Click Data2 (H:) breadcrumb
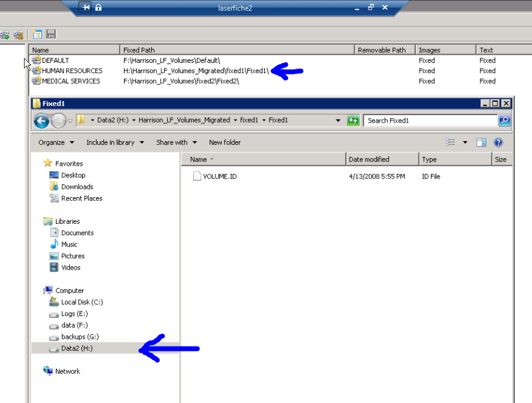Screen dimensions: 532x403 [x=113, y=120]
